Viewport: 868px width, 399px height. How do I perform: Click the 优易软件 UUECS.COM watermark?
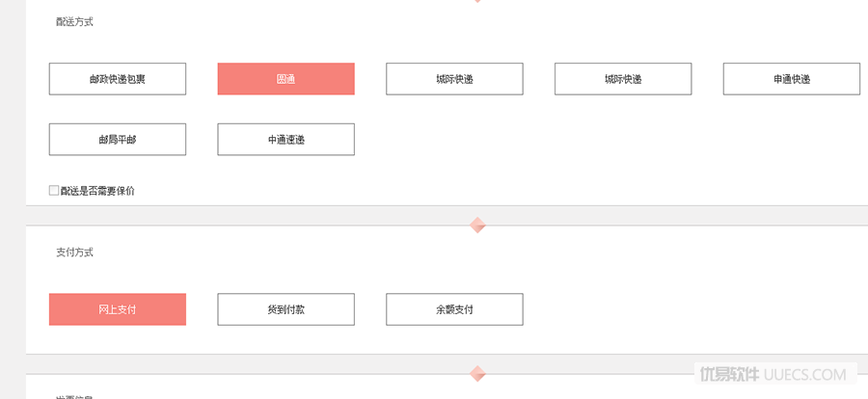pos(773,374)
